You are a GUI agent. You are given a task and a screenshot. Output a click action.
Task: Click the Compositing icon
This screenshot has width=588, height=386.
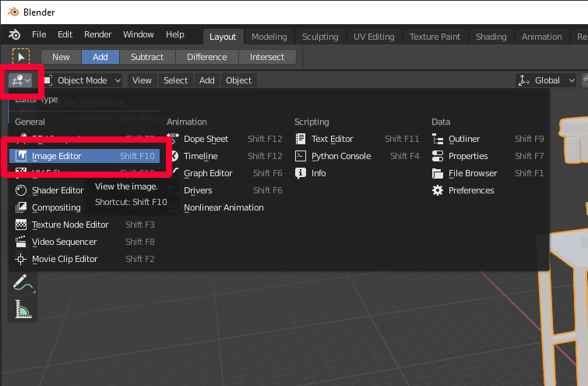coord(21,207)
